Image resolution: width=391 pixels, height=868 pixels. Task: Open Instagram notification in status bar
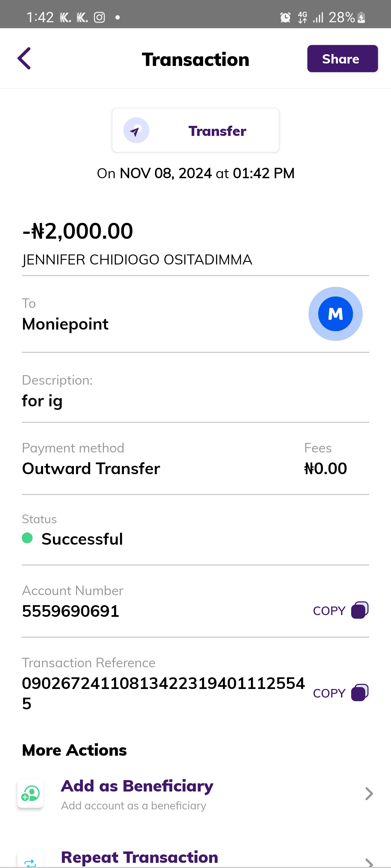[x=99, y=17]
